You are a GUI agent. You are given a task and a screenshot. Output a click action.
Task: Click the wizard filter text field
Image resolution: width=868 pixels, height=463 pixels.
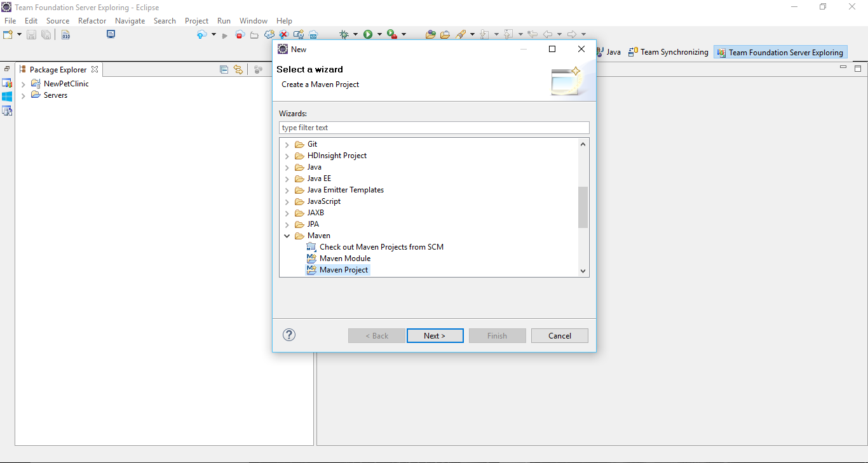click(434, 128)
